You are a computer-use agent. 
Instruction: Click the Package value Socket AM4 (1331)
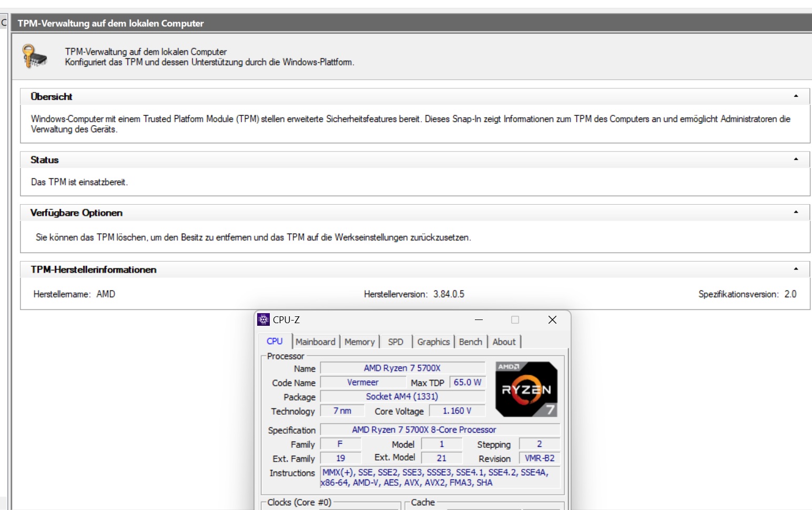tap(402, 396)
